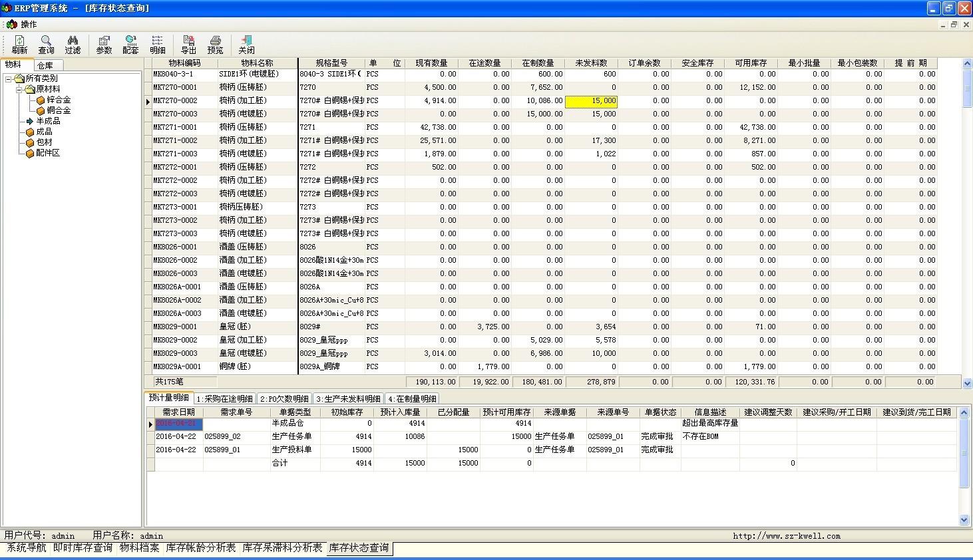Viewport: 973px width, 560px height.
Task: Click 超出最高库存量 info description
Action: (710, 424)
